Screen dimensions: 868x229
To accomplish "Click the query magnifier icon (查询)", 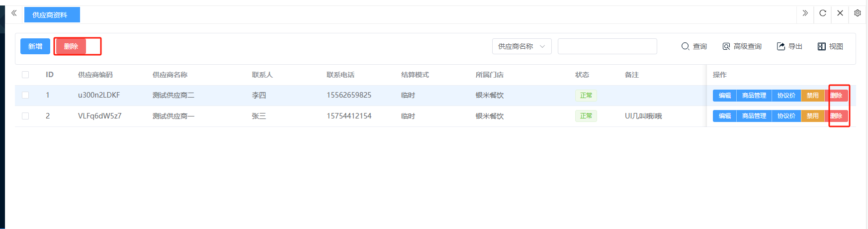I will [685, 46].
